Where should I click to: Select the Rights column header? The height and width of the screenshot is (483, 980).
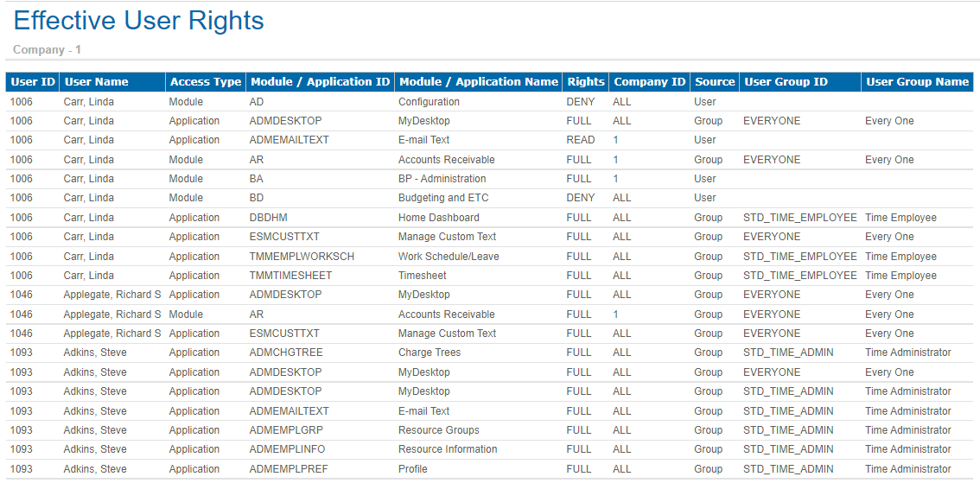click(x=585, y=82)
